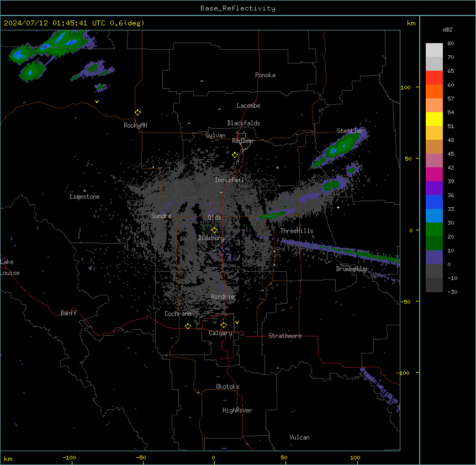Select the pink 42–45 dBZ legend swatch
The width and height of the screenshot is (476, 465).
coord(434,161)
